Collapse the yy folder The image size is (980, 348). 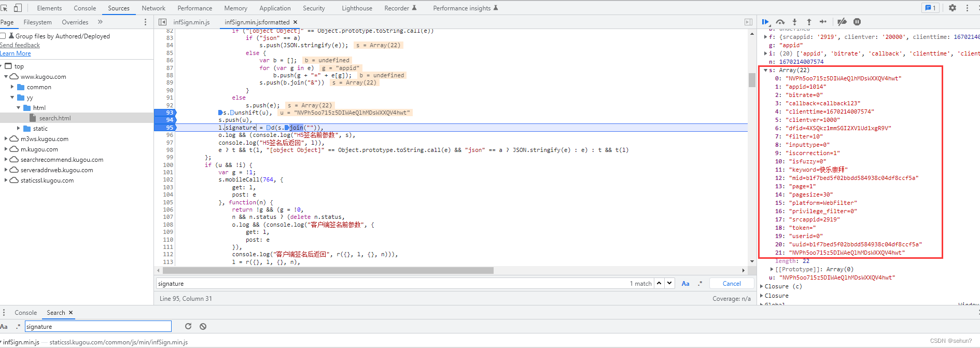click(x=12, y=98)
